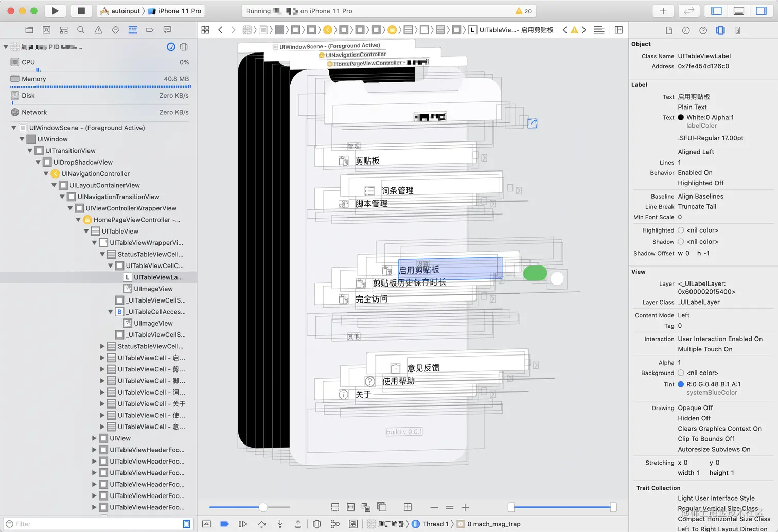
Task: Switch to the Object inspector tab
Action: coord(720,30)
